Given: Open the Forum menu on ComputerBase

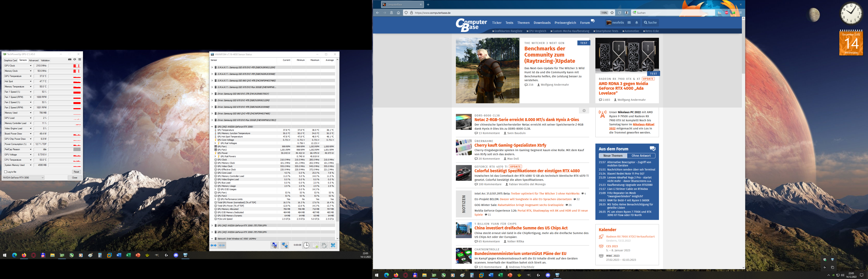Looking at the screenshot, I should (x=585, y=23).
